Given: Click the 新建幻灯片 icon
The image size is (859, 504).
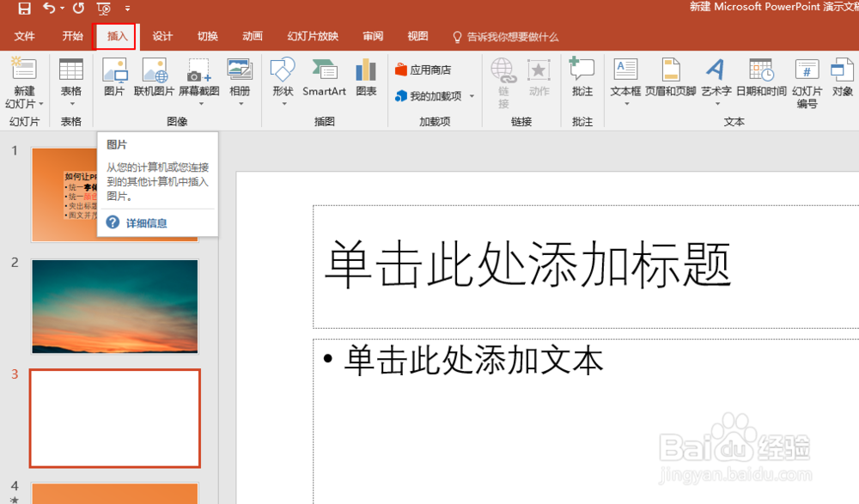Looking at the screenshot, I should click(24, 70).
